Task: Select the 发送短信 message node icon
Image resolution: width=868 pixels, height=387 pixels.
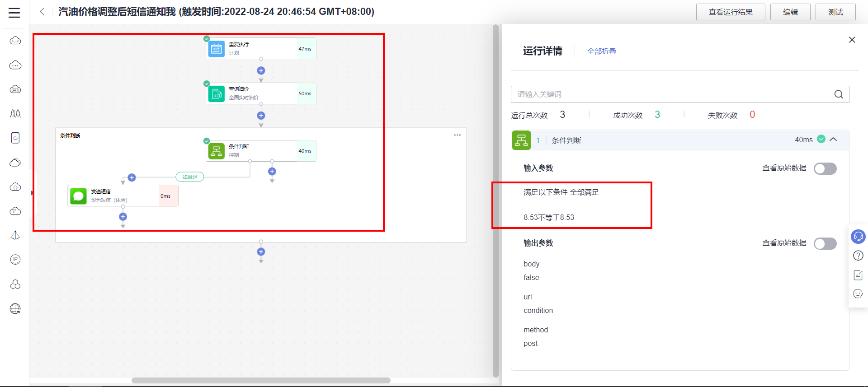Action: [78, 196]
